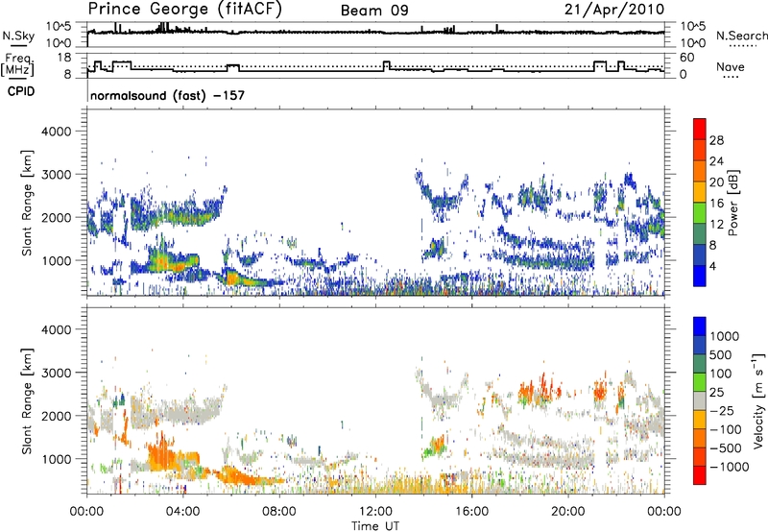Click the velocity scale value '1000'
Image resolution: width=768 pixels, height=532 pixels.
[x=725, y=336]
